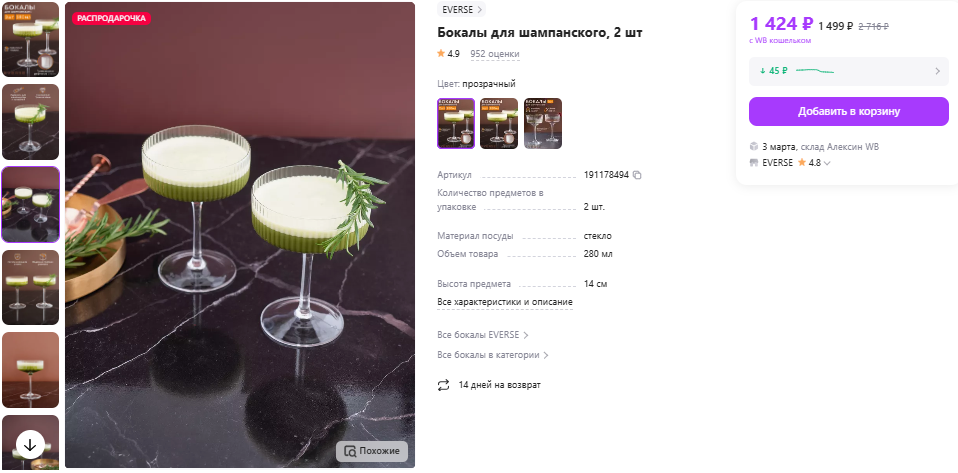The width and height of the screenshot is (958, 473).
Task: Add the item to cart with Добавить в корзину
Action: [849, 111]
